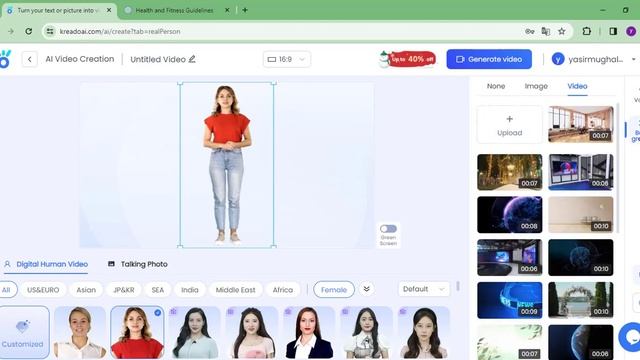Open the chat support bubble

pyautogui.click(x=631, y=337)
